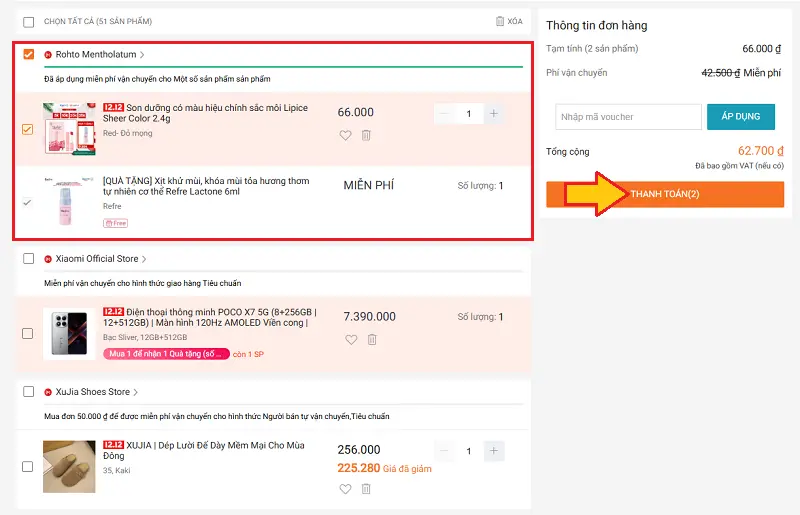This screenshot has width=800, height=515.
Task: Heart icon for POCO X7 5G phone
Action: 351,339
